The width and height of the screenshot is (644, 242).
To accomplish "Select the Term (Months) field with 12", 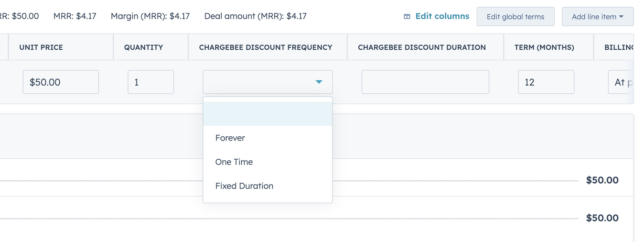I will click(x=546, y=82).
